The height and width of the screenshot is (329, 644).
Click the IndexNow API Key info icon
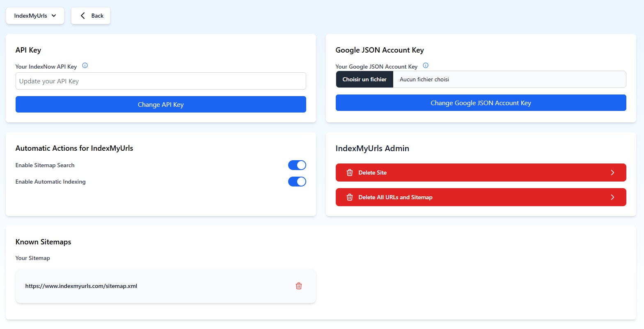pos(85,65)
